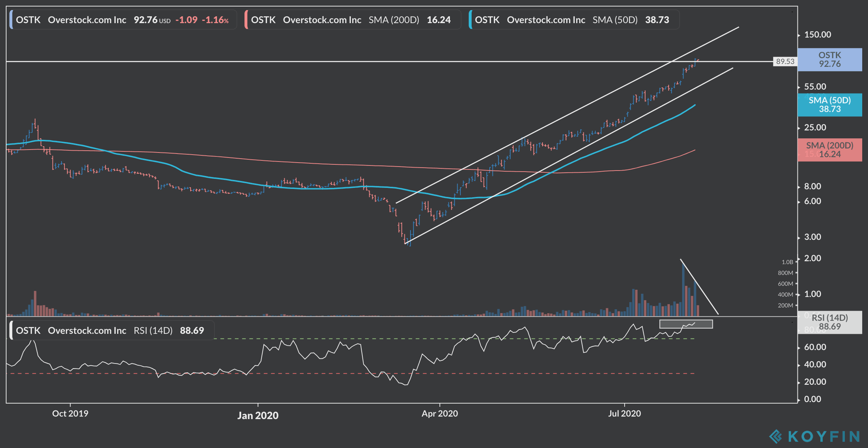Click the 0.00 RSI axis label
Viewport: 868px width, 448px height.
click(x=812, y=399)
